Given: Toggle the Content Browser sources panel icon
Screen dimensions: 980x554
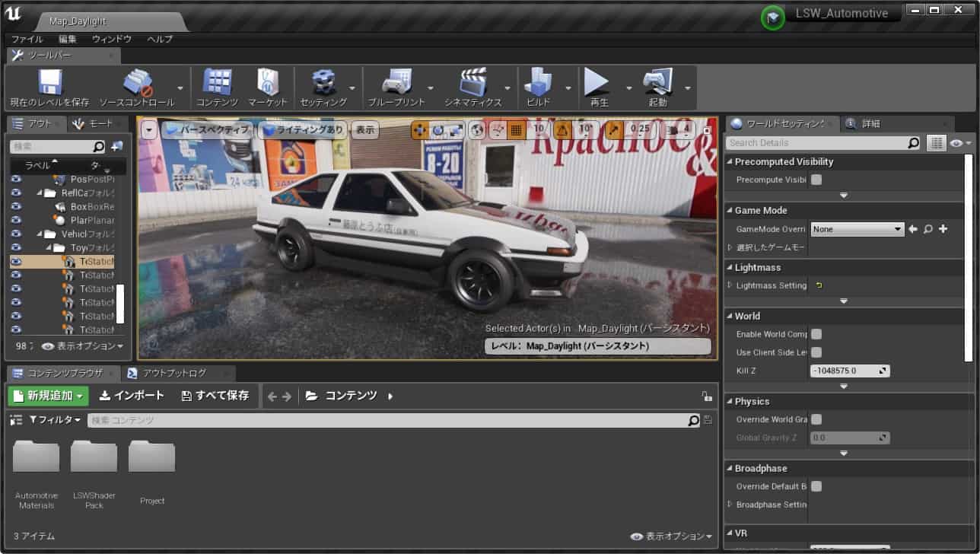Looking at the screenshot, I should coord(17,420).
